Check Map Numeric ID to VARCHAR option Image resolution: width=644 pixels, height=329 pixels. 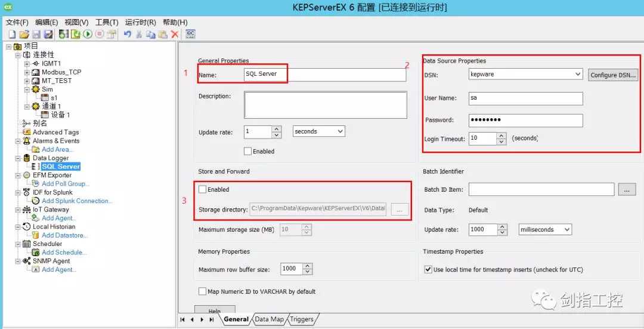(203, 292)
